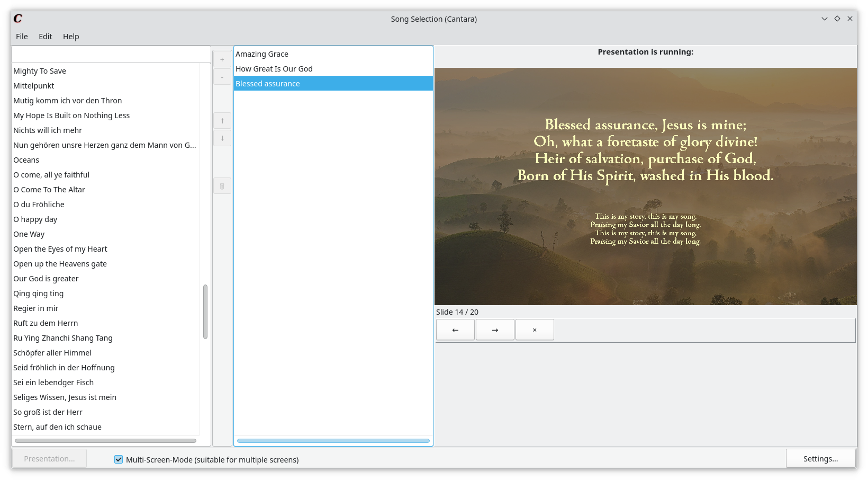
Task: Click the Presentation... button
Action: (49, 459)
